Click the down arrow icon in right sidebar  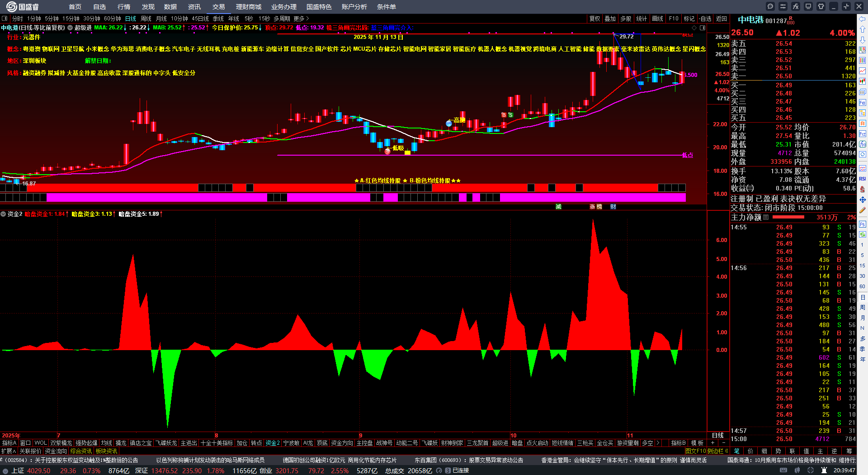pyautogui.click(x=863, y=40)
